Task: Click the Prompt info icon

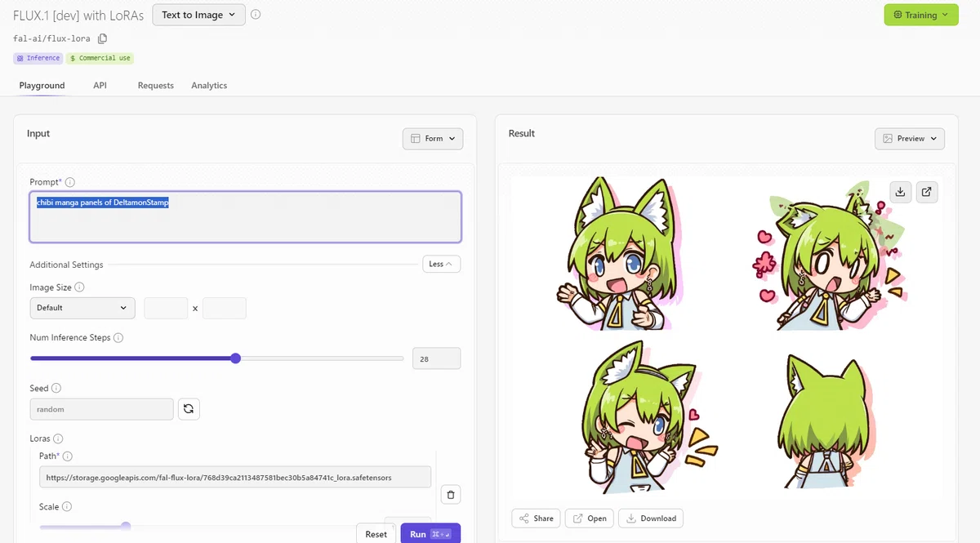Action: pos(70,182)
